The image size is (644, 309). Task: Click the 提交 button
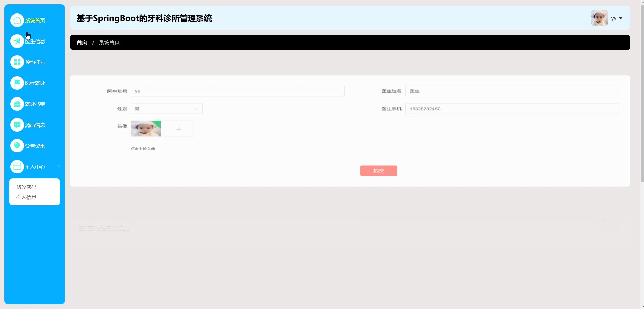(379, 171)
